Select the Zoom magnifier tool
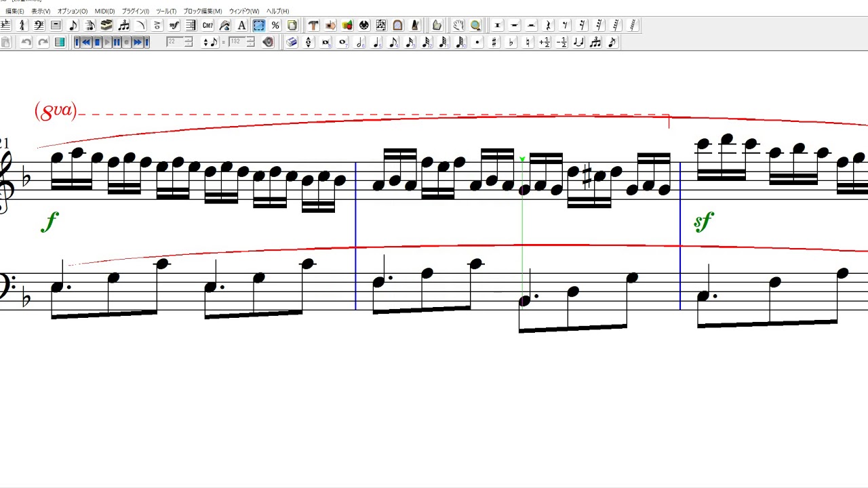The image size is (868, 488). tap(475, 26)
